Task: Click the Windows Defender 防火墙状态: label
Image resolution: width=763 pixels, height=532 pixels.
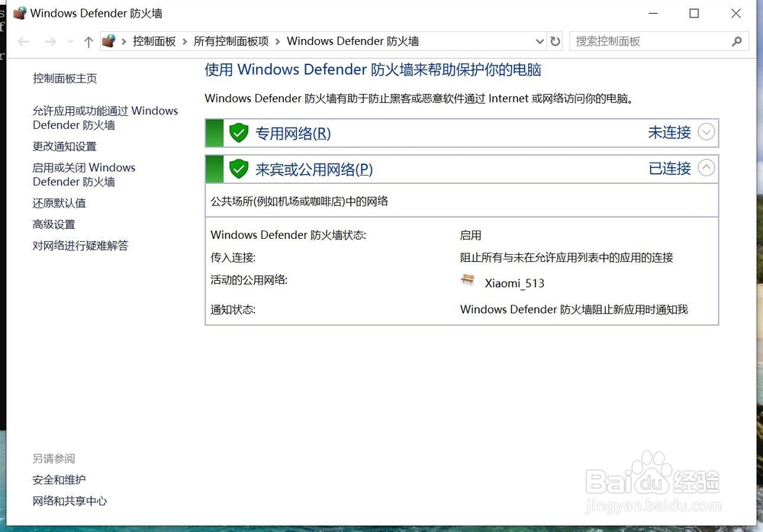Action: pos(288,235)
